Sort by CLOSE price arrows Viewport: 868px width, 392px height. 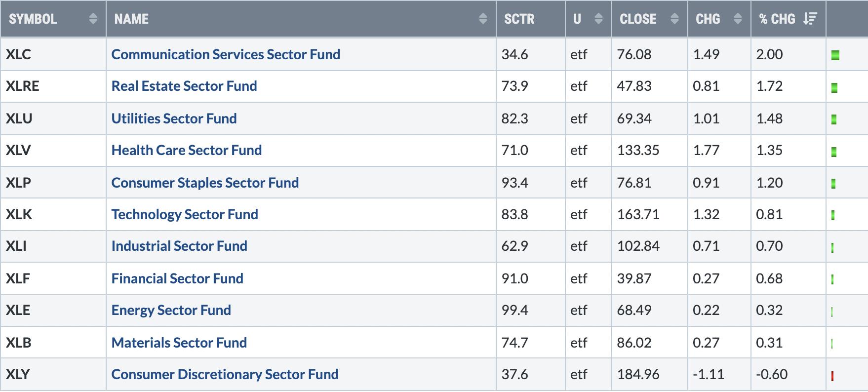674,19
